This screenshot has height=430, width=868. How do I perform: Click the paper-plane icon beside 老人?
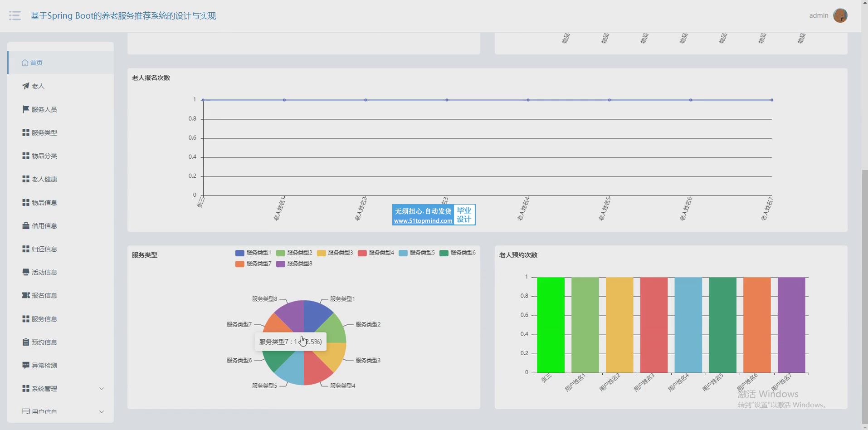26,86
